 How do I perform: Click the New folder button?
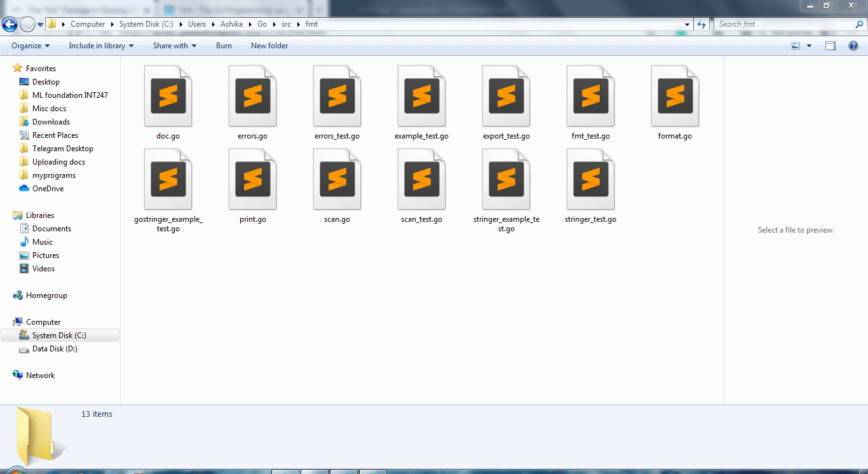(x=269, y=46)
